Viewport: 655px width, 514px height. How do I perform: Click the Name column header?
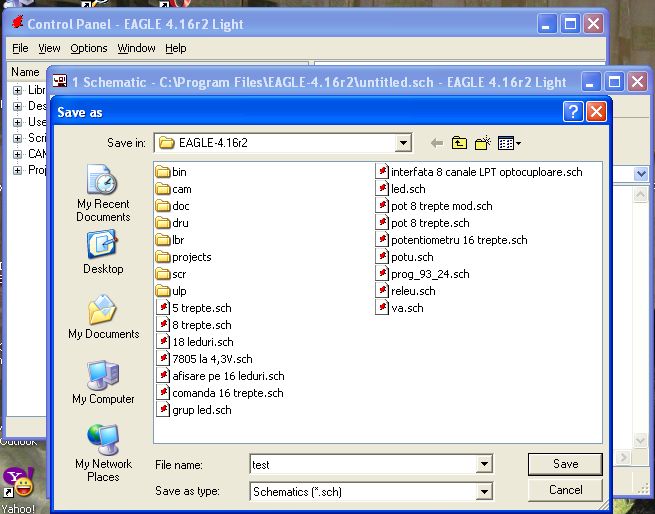coord(28,72)
